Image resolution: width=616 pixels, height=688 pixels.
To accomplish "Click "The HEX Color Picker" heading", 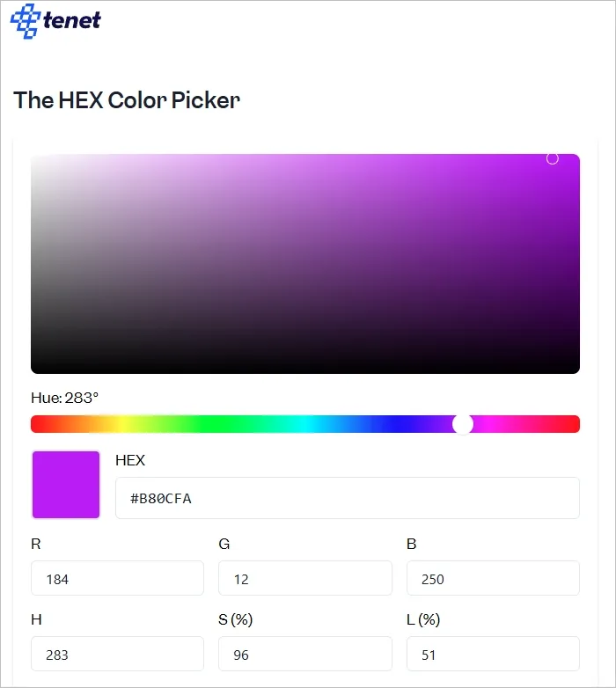I will pos(127,100).
